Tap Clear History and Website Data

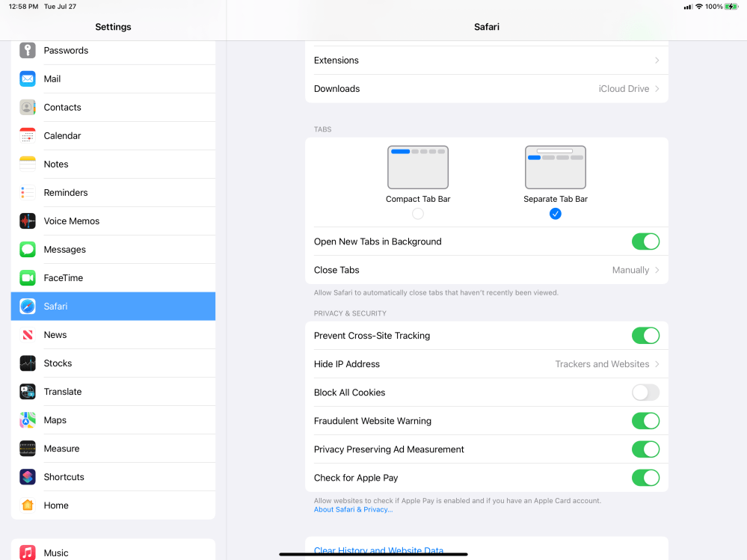[378, 550]
